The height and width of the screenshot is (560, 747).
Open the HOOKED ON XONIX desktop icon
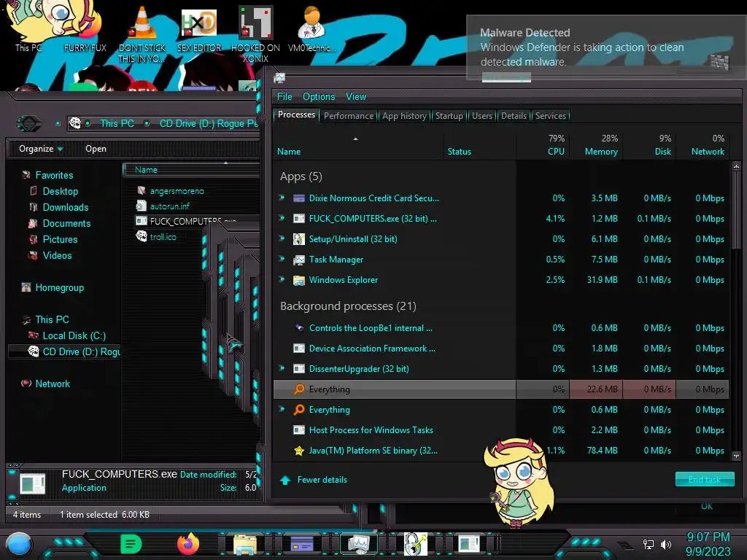(255, 34)
